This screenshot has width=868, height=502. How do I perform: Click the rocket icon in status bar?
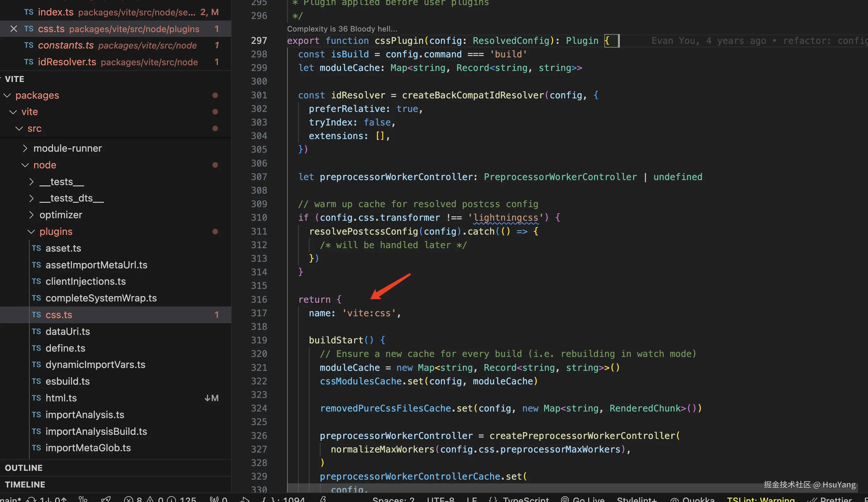click(x=106, y=499)
